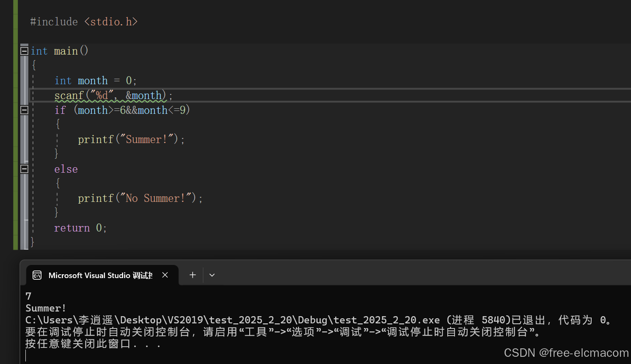
Task: Click the console icon on the debug tab
Action: click(x=37, y=275)
